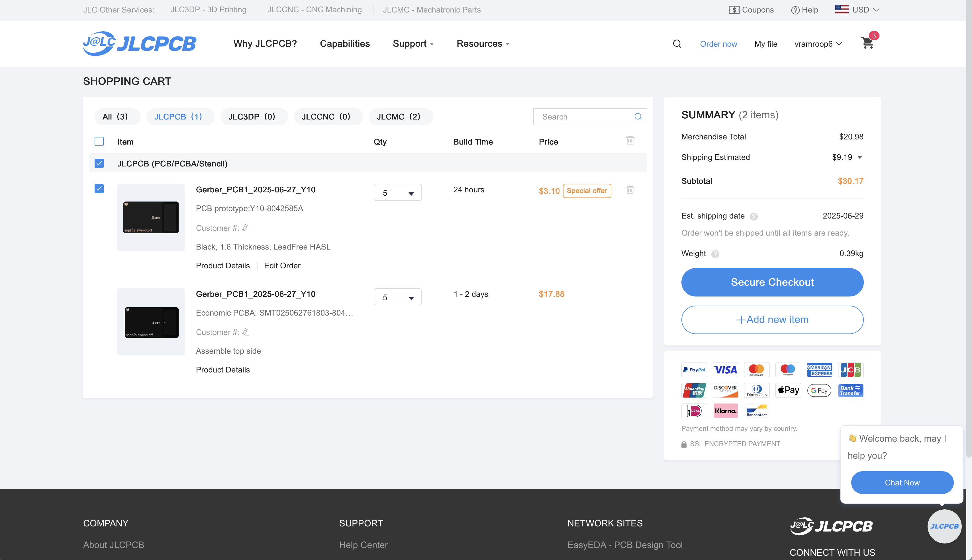Click the Weight question mark icon
Image resolution: width=972 pixels, height=560 pixels.
pos(715,254)
